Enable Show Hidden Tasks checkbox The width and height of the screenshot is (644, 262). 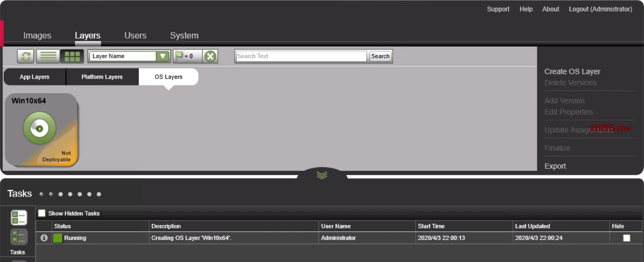click(x=42, y=214)
